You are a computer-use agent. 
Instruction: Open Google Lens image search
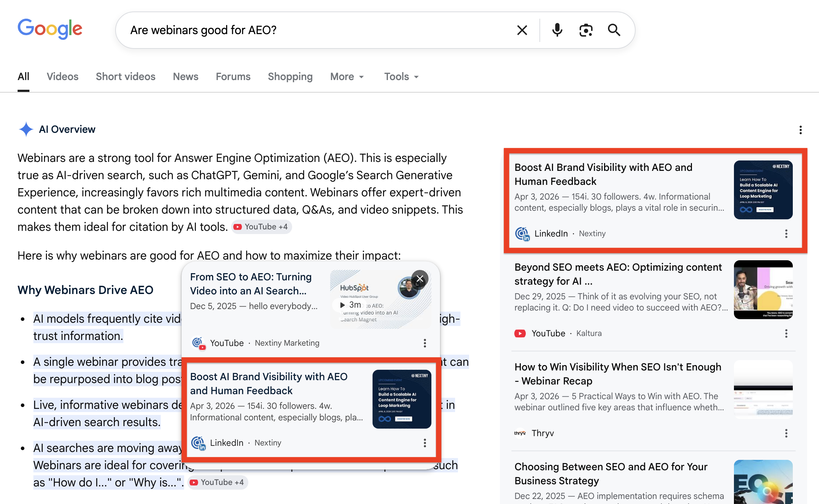586,30
